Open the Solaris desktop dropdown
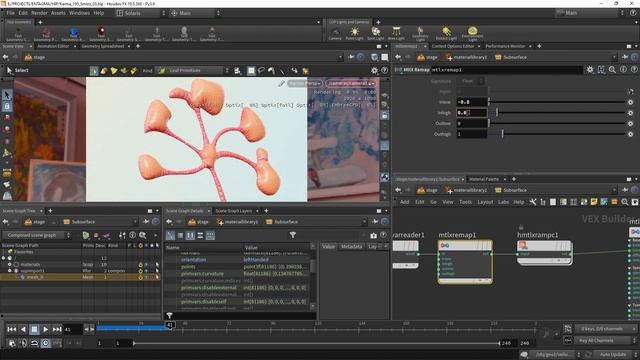Screen dimensions: 640x360 [x=141, y=13]
